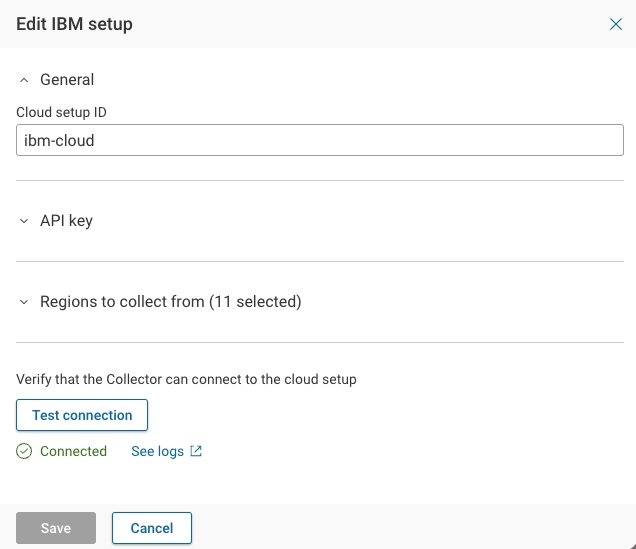
Task: Click the General section heading
Action: (67, 79)
